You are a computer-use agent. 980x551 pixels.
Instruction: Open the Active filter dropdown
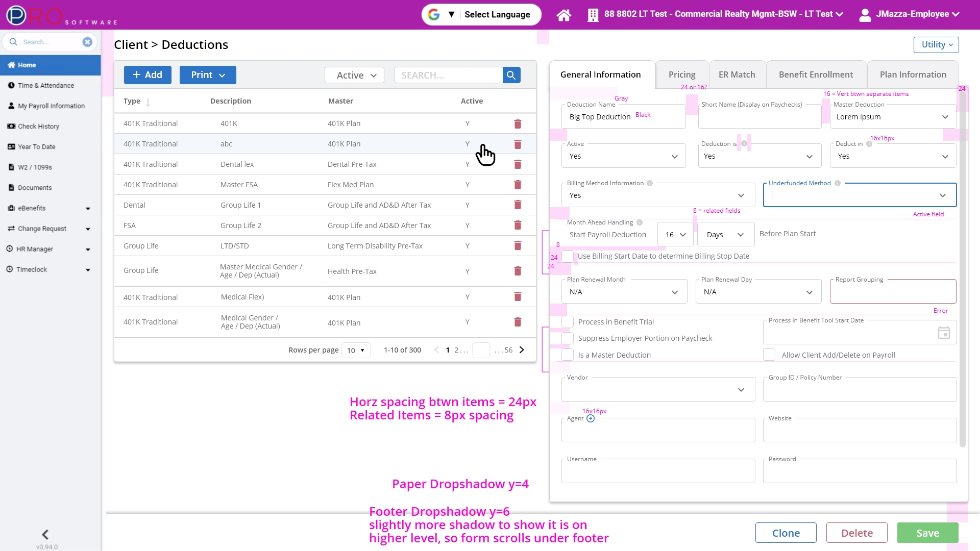coord(355,75)
